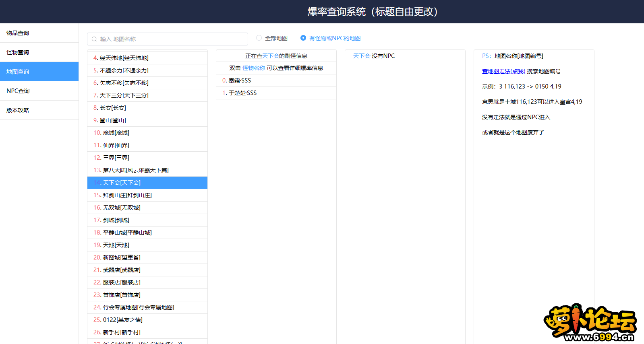
Task: Click the 正在查天下会的刷怪信息 header
Action: click(x=276, y=56)
